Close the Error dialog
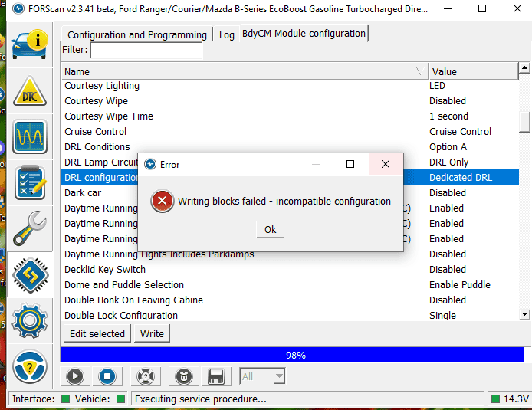 coord(386,164)
